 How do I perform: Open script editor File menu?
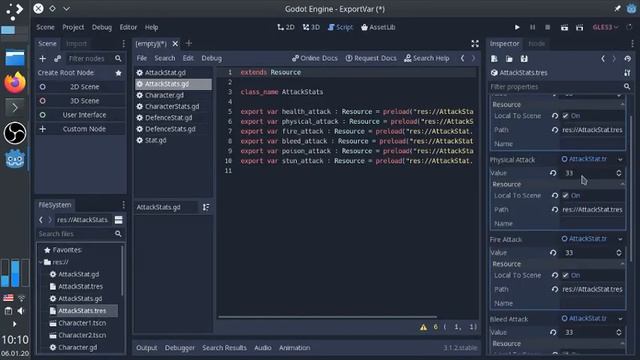pos(142,58)
